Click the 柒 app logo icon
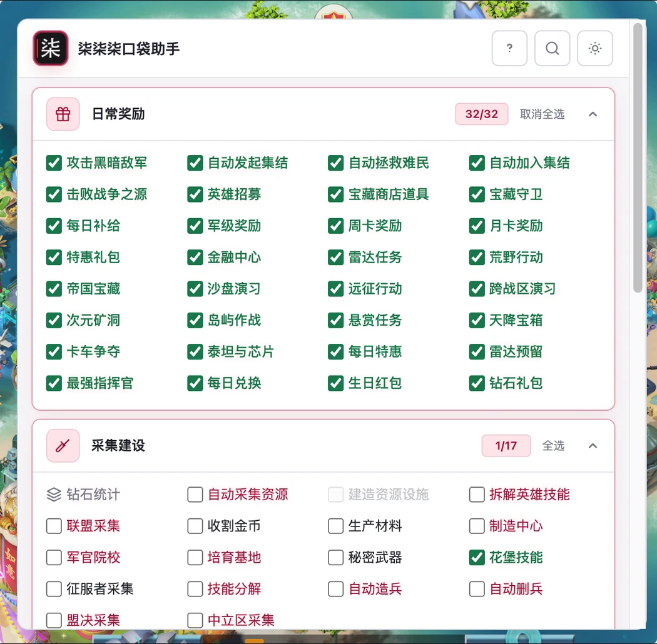The image size is (657, 644). click(50, 48)
